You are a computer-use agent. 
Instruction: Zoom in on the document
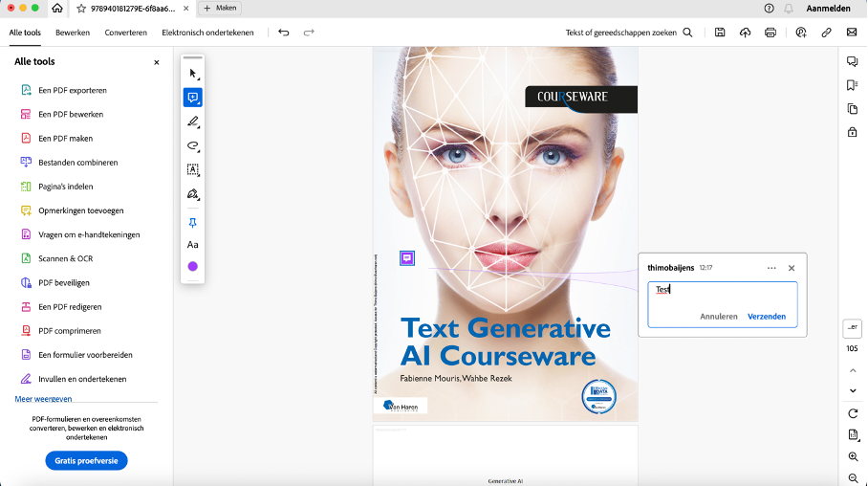[853, 456]
